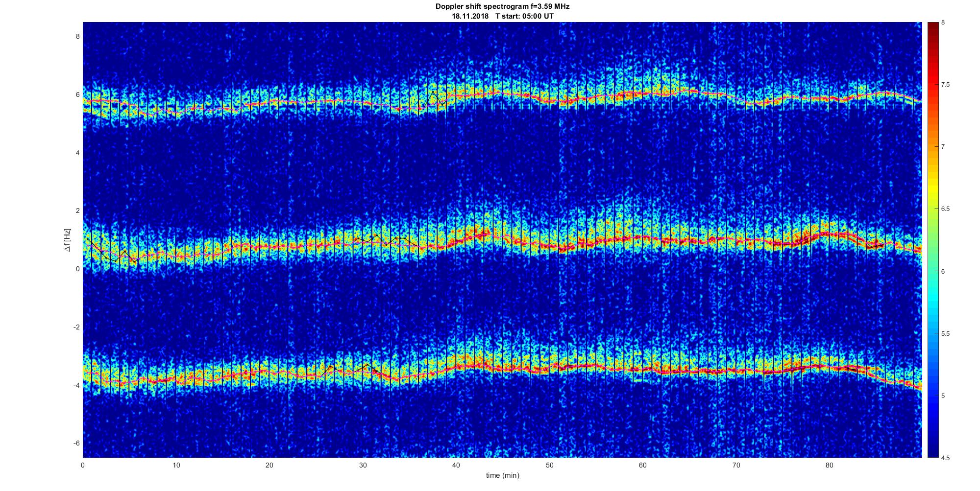Click the x-axis tick label '10'
The width and height of the screenshot is (980, 491).
(x=176, y=465)
